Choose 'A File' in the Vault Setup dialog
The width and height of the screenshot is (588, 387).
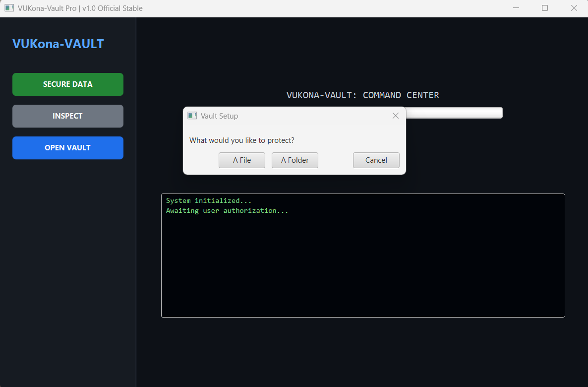coord(241,160)
